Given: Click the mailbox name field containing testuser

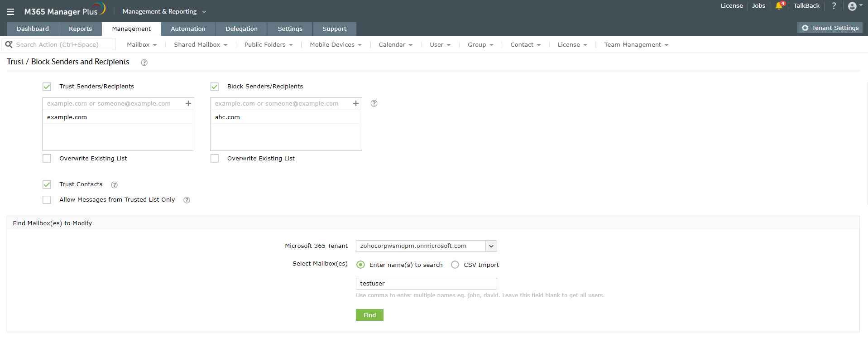Looking at the screenshot, I should pos(426,284).
